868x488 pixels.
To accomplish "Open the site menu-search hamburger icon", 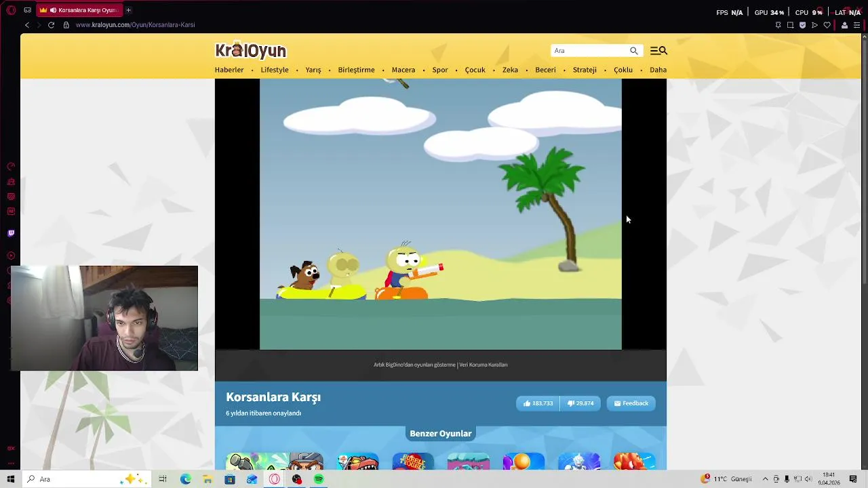I will click(658, 51).
